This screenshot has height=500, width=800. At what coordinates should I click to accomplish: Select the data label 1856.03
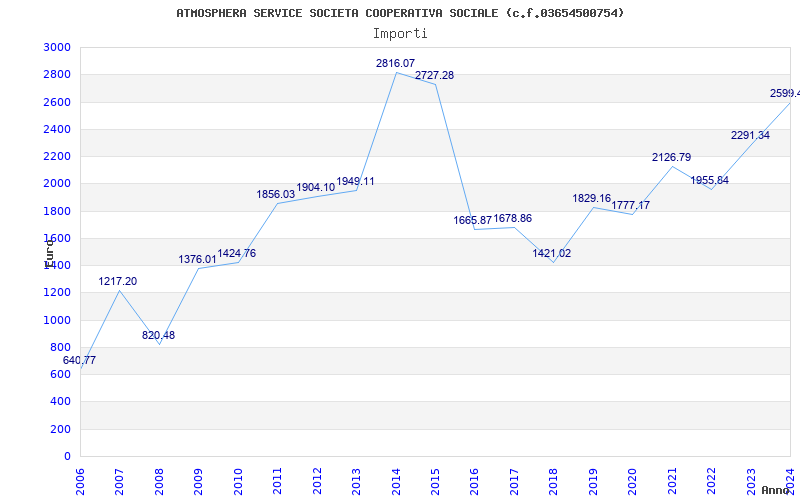[x=276, y=194]
